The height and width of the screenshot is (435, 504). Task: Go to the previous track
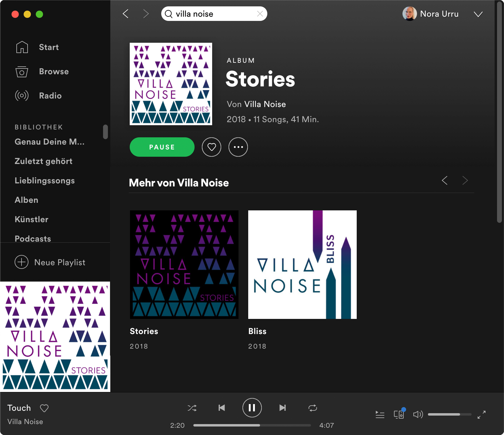(222, 408)
